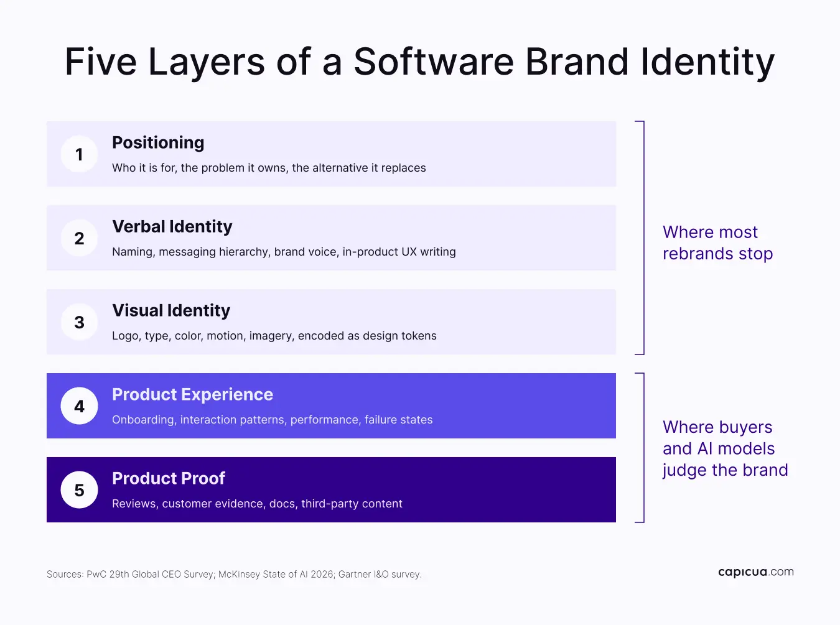Select the Positioning heading
This screenshot has width=840, height=625.
pos(158,143)
